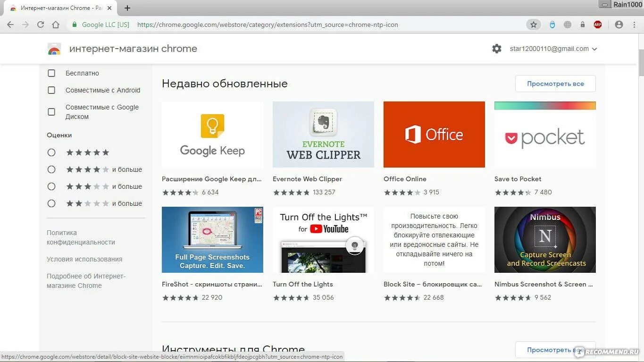Click Просмотреть все for Недавно обновленные
This screenshot has height=362, width=644.
pos(555,84)
